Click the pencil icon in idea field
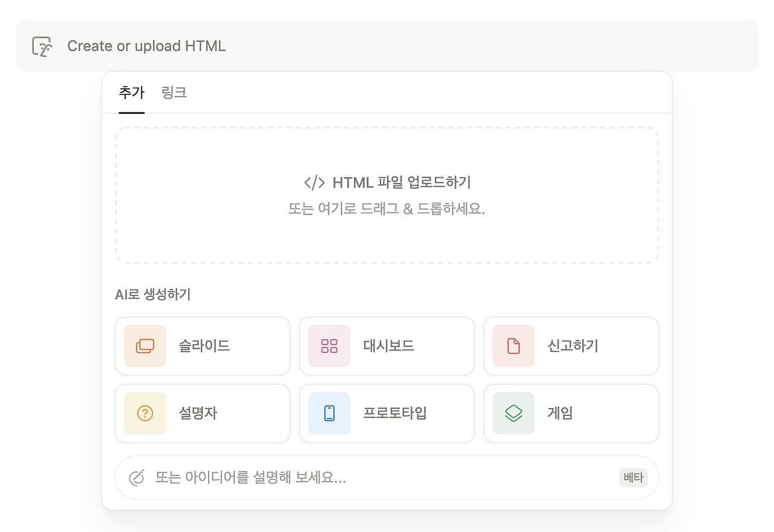774x532 pixels. 137,478
